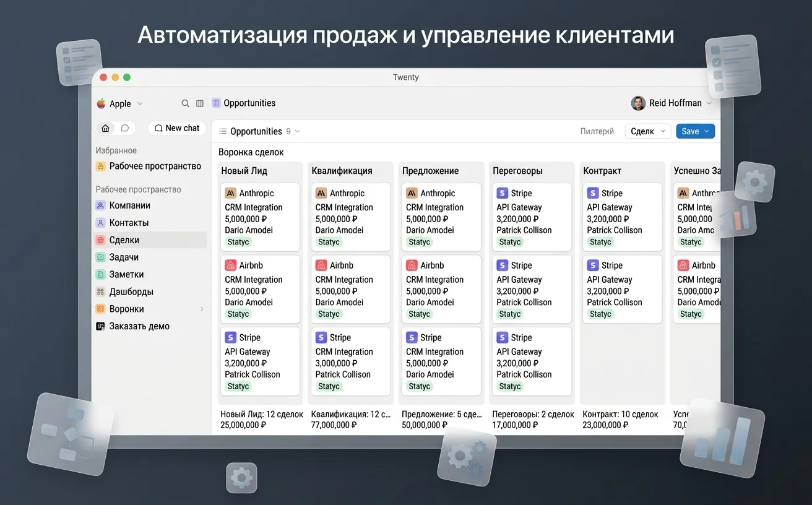Click the columns layout icon beside search
Image resolution: width=812 pixels, height=505 pixels.
click(x=200, y=103)
